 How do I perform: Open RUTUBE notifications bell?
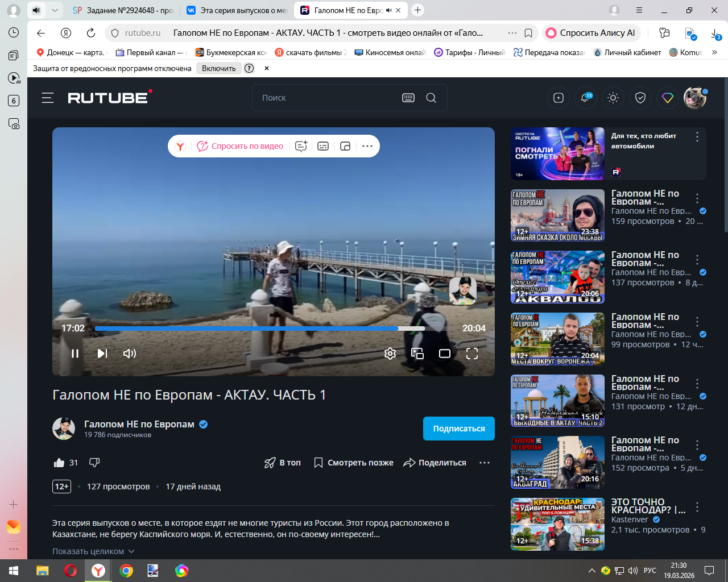pyautogui.click(x=585, y=98)
